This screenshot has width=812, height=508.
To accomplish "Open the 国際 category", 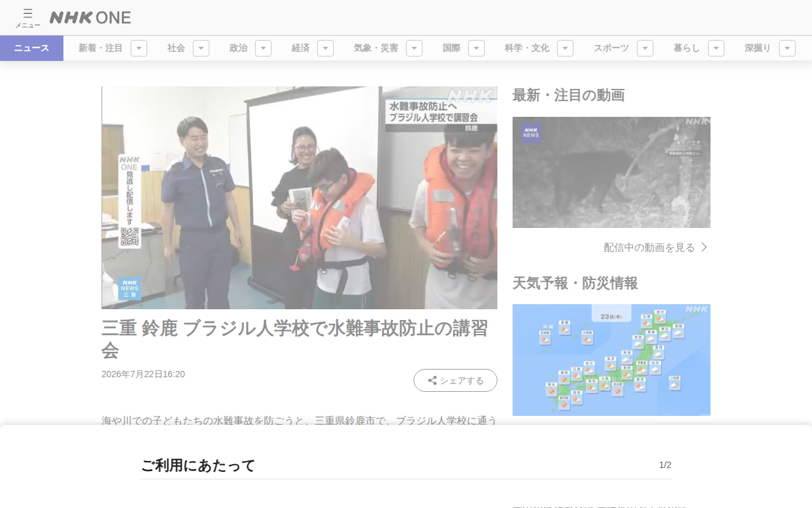I will tap(452, 48).
